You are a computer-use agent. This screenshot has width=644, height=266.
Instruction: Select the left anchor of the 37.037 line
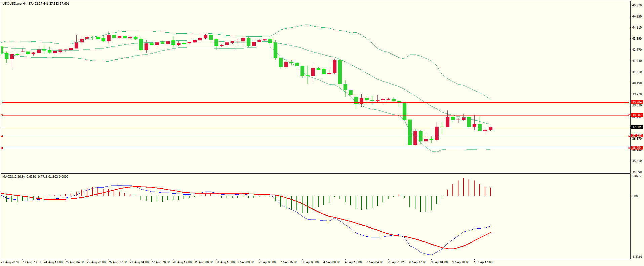tap(2, 136)
